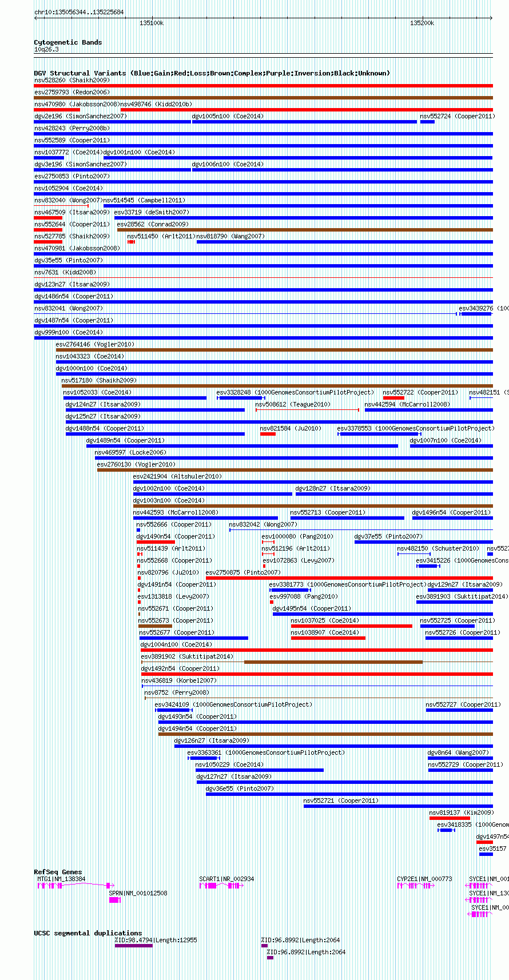Select esv3891903 (Suktitipat2014) label
The image size is (509, 980).
click(x=462, y=596)
